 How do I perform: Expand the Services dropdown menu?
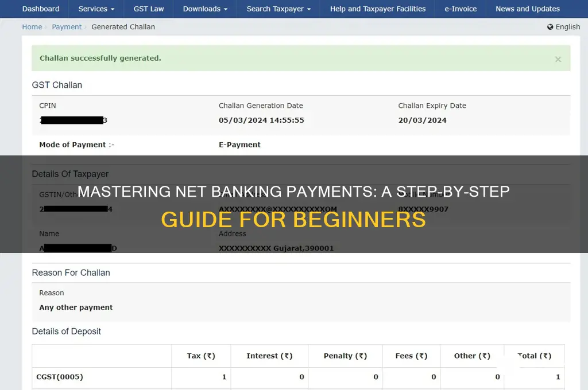tap(96, 9)
